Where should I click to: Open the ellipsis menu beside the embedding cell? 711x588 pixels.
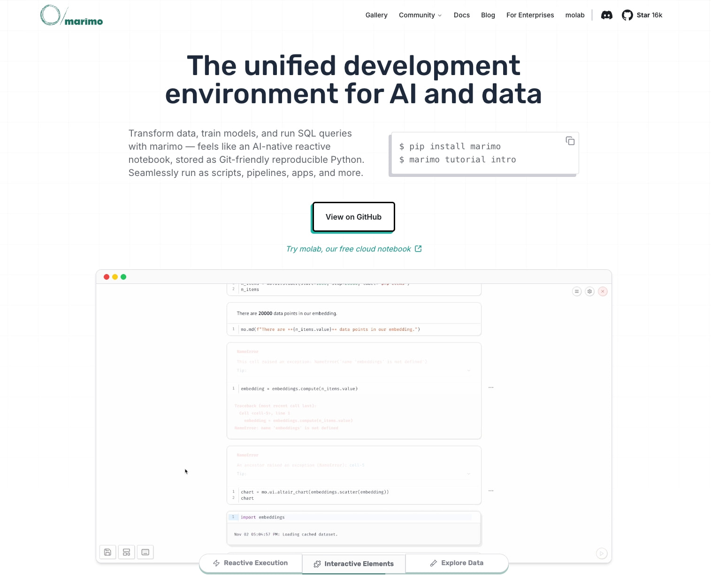[491, 388]
